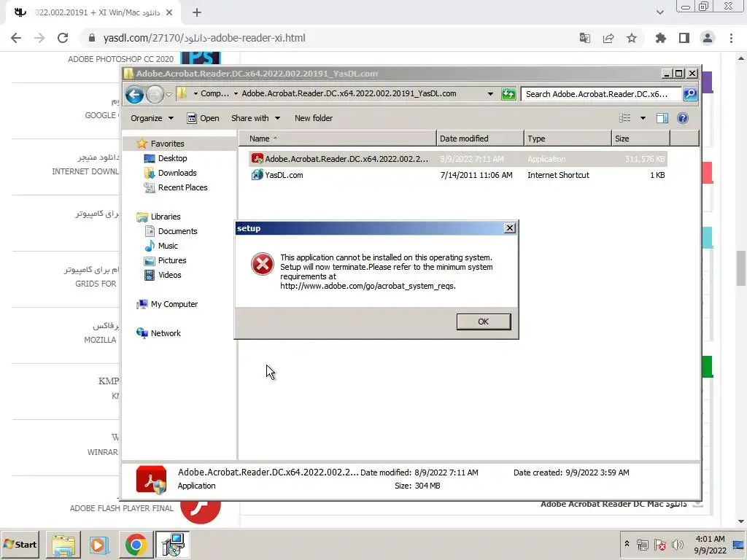The height and width of the screenshot is (560, 747).
Task: Open Windows Explorer from taskbar
Action: tap(63, 545)
